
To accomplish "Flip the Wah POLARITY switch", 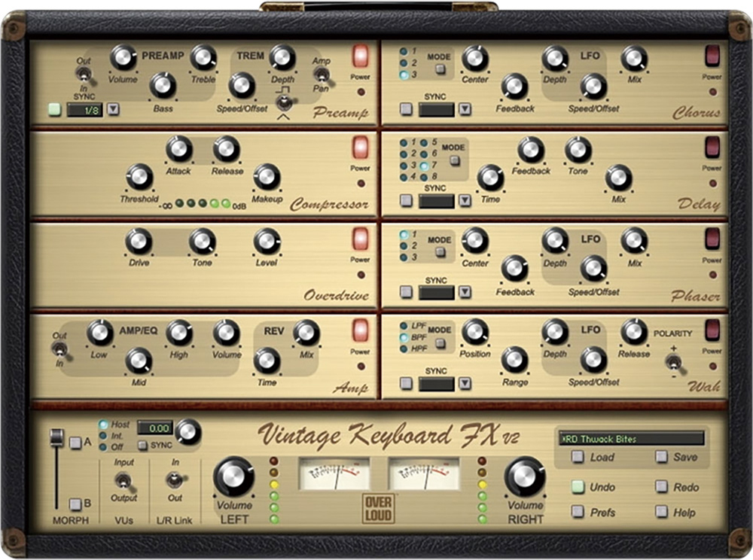I will coord(674,362).
